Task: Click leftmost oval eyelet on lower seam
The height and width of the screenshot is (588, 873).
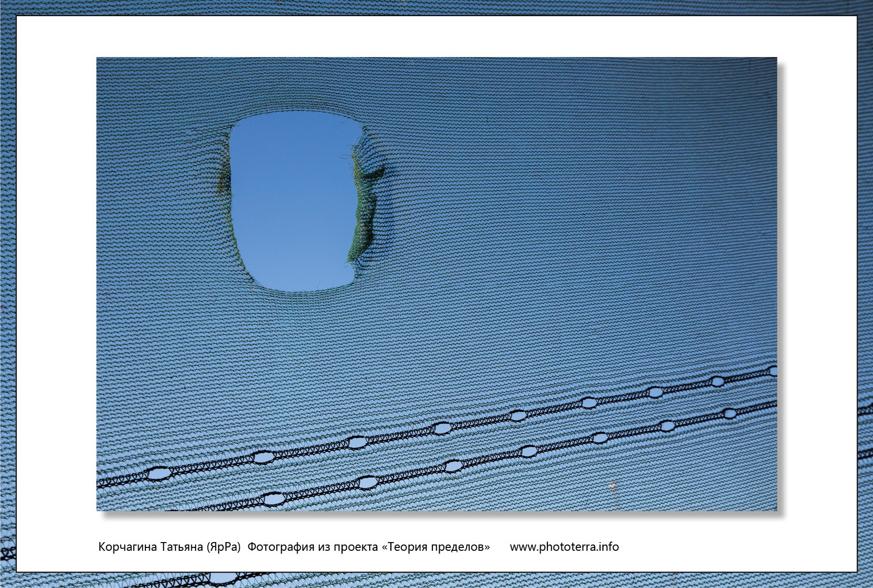Action: click(273, 499)
